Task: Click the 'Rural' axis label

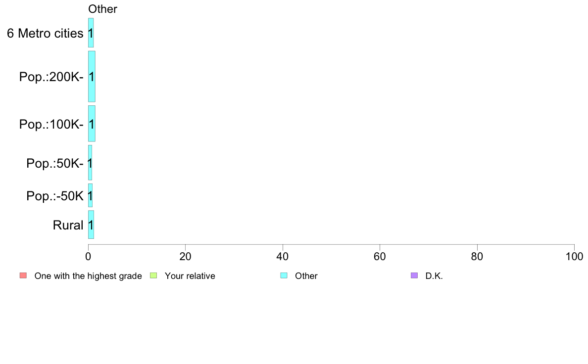Action: point(68,226)
